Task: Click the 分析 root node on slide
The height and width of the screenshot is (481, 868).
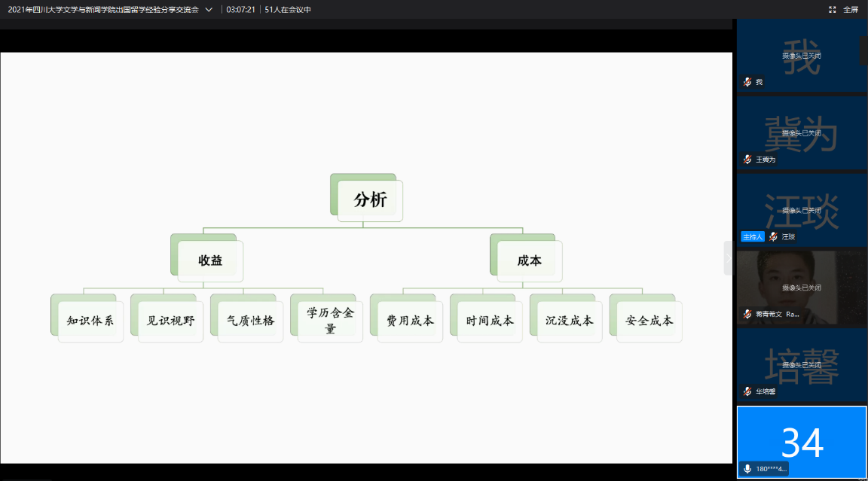Action: point(370,200)
